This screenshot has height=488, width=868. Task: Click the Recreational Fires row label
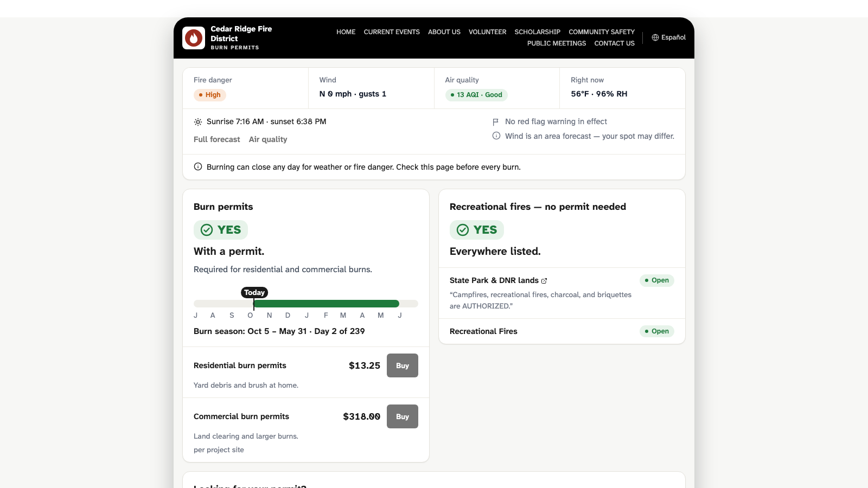tap(483, 331)
